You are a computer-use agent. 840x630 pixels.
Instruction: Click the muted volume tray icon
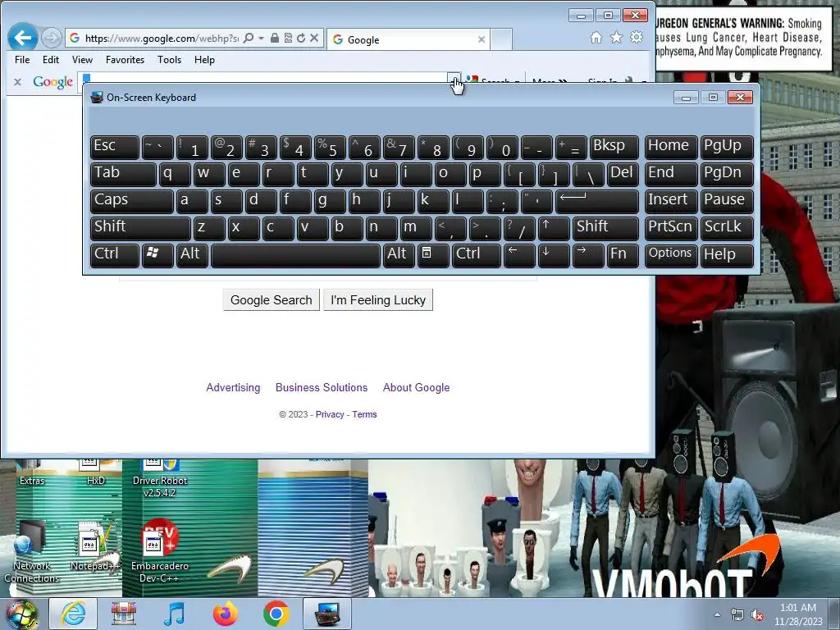click(x=756, y=615)
